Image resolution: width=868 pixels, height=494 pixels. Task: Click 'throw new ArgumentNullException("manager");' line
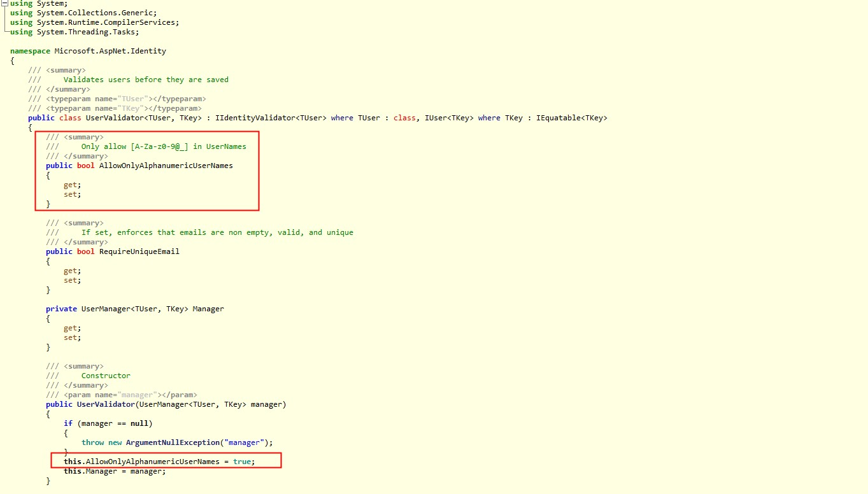177,442
